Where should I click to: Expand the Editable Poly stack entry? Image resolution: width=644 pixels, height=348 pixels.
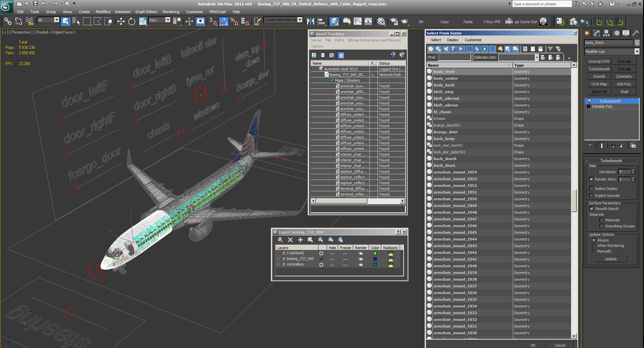pyautogui.click(x=588, y=107)
